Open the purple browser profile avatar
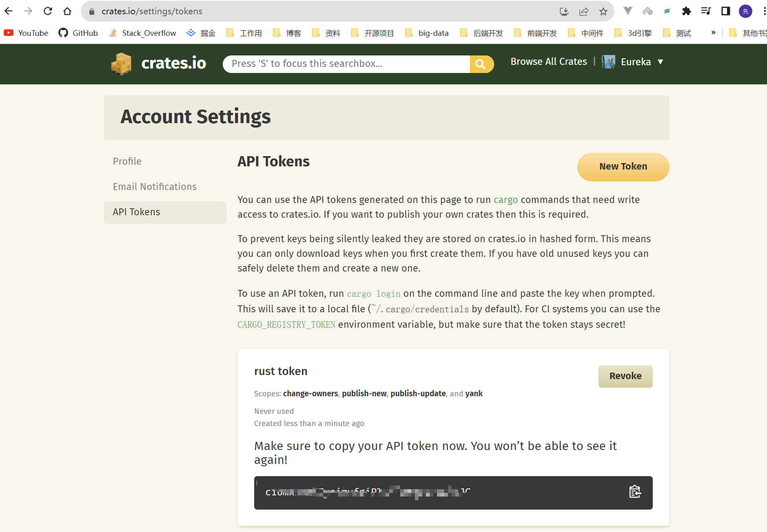This screenshot has height=532, width=767. (745, 11)
